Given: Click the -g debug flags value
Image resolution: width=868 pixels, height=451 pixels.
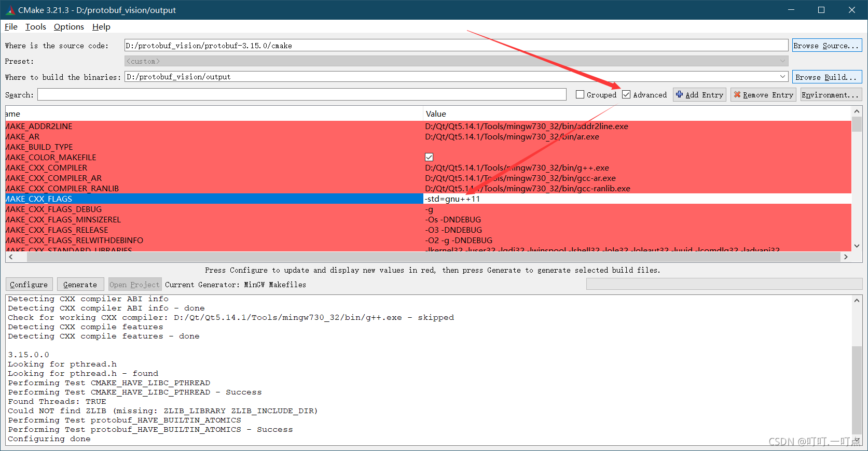Looking at the screenshot, I should 429,209.
